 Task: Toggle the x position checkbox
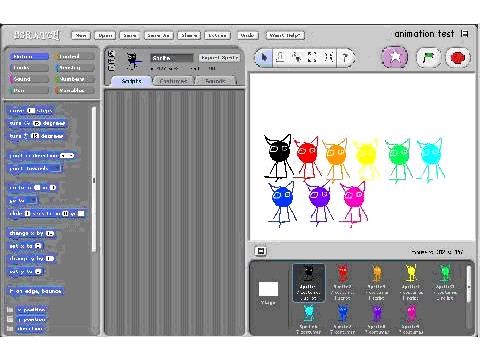click(10, 310)
